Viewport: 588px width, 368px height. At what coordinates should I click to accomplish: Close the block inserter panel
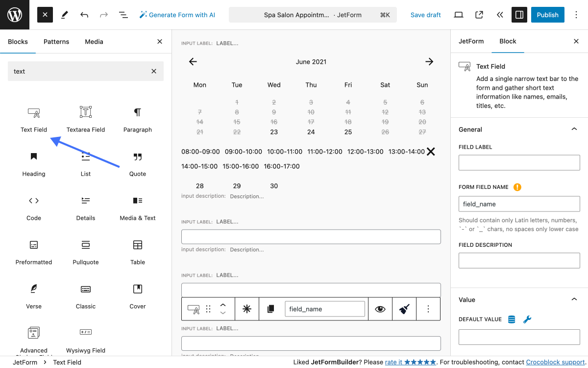[160, 42]
